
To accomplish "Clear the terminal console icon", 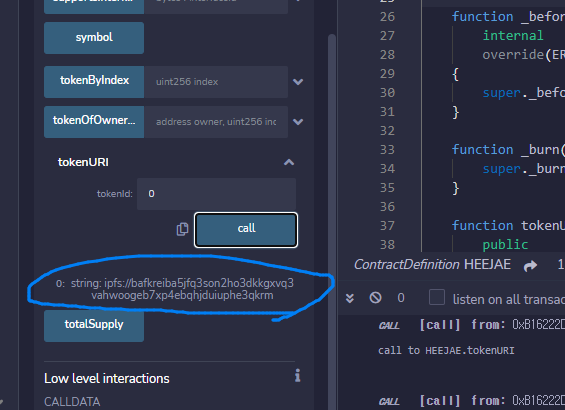I will click(375, 298).
